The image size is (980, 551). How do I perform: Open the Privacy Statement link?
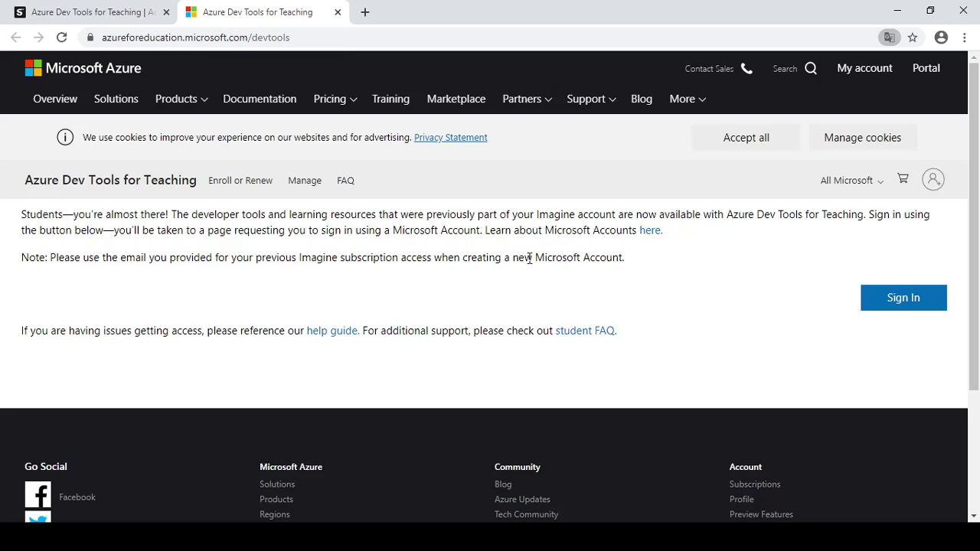[x=450, y=138]
